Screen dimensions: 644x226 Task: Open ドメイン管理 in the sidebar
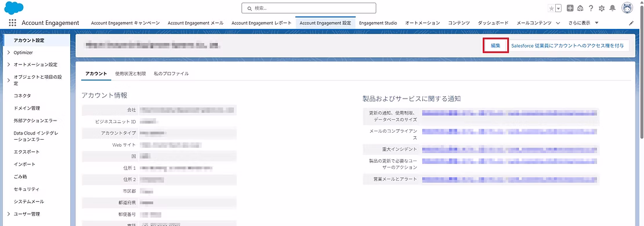tap(27, 108)
